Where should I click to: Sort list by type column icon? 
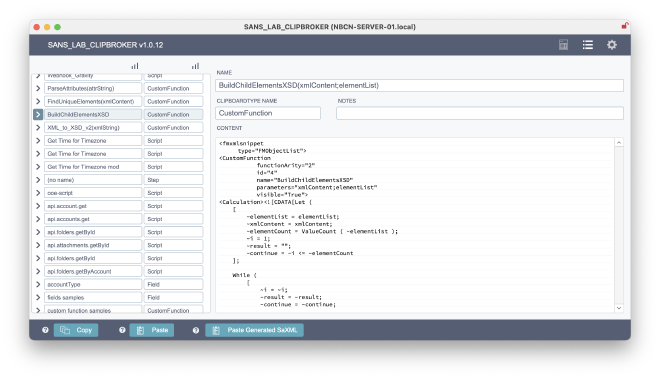195,66
